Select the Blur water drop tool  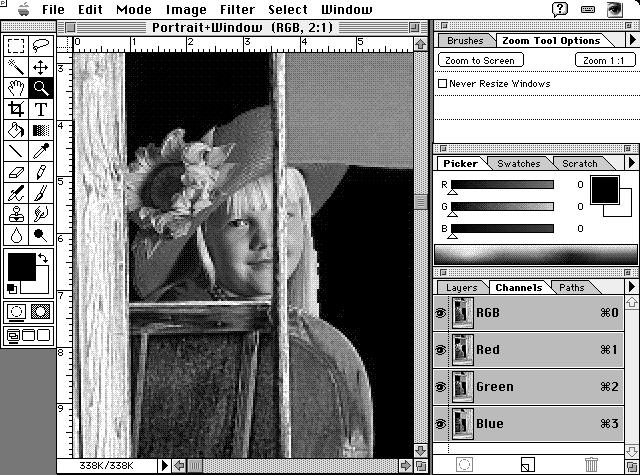(16, 235)
